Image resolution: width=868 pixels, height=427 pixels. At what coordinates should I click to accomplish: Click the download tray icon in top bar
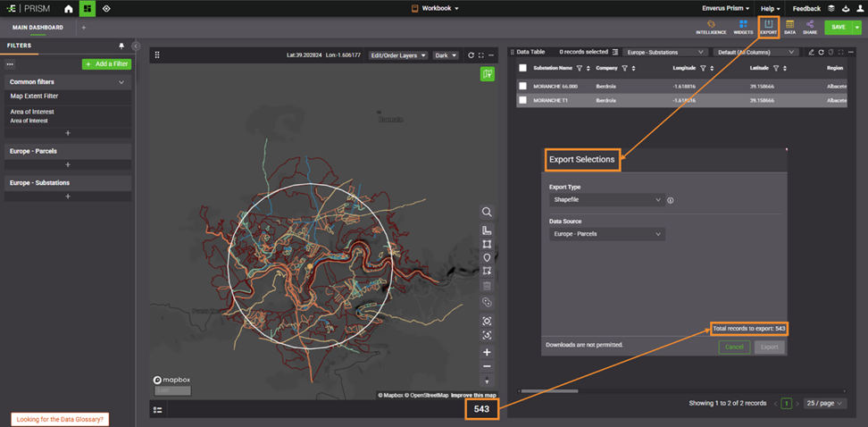pyautogui.click(x=846, y=8)
